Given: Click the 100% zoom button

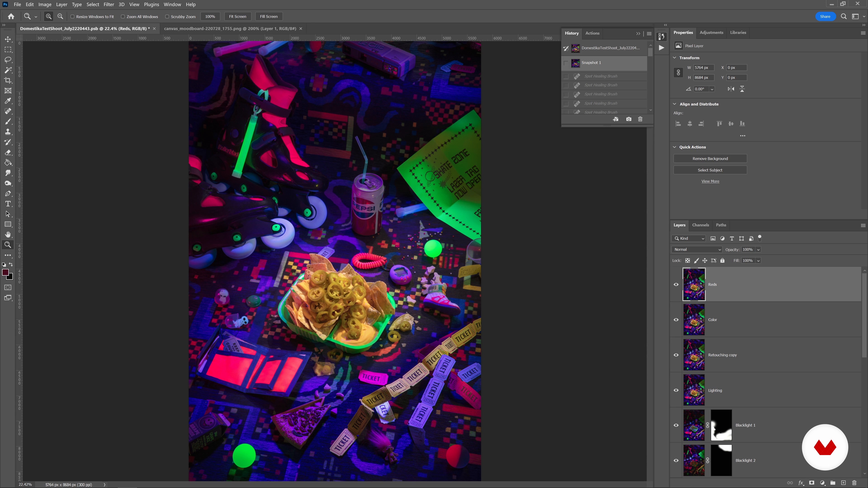Looking at the screenshot, I should tap(210, 16).
